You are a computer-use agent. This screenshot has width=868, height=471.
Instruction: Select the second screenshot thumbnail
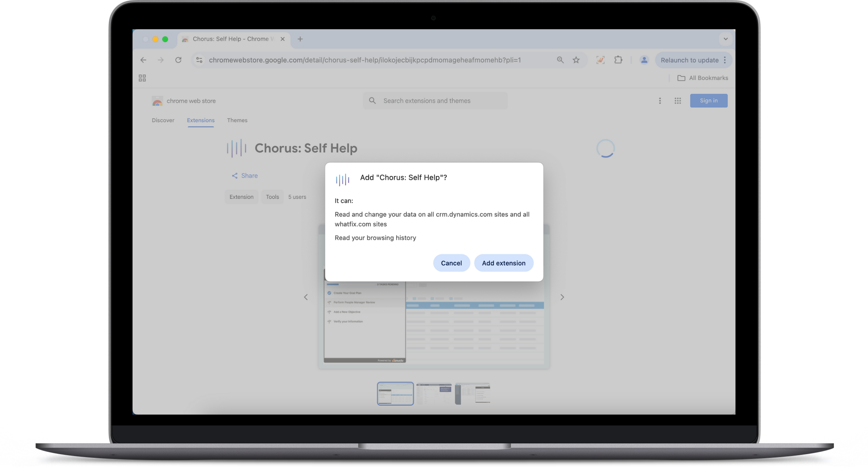click(434, 394)
